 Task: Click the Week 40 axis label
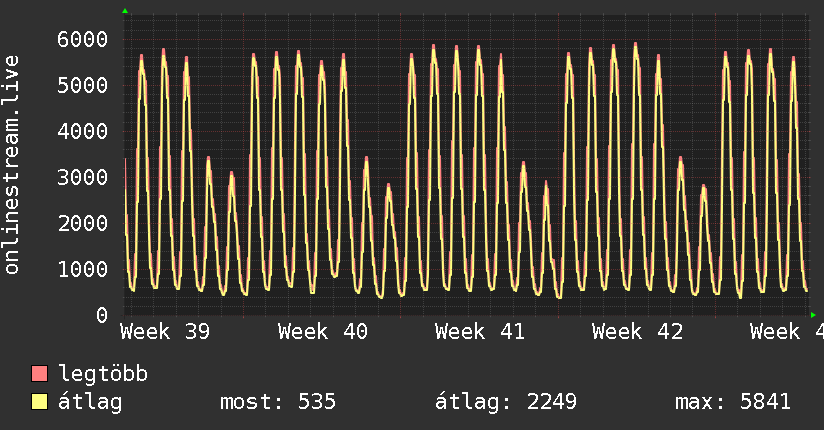[x=323, y=332]
